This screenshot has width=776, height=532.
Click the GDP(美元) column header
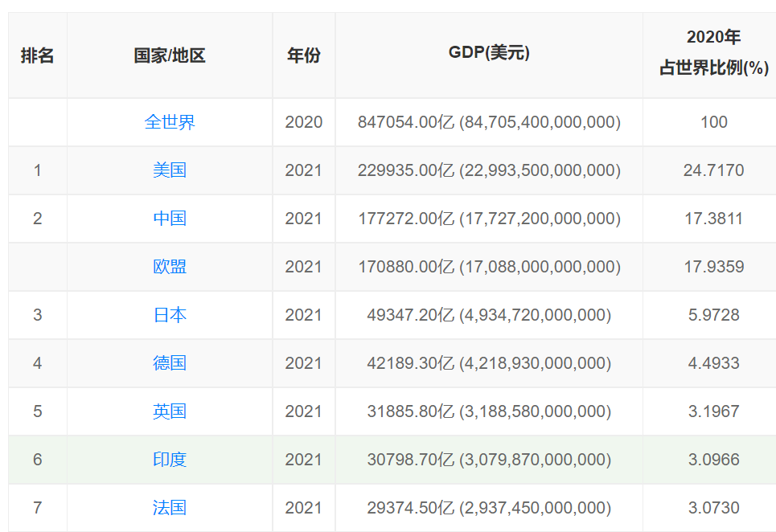489,53
